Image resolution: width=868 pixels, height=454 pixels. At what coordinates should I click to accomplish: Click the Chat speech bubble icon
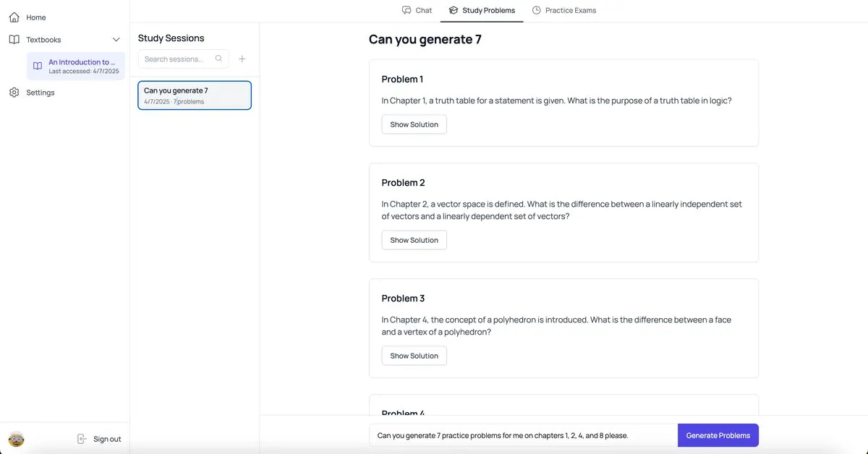tap(407, 10)
